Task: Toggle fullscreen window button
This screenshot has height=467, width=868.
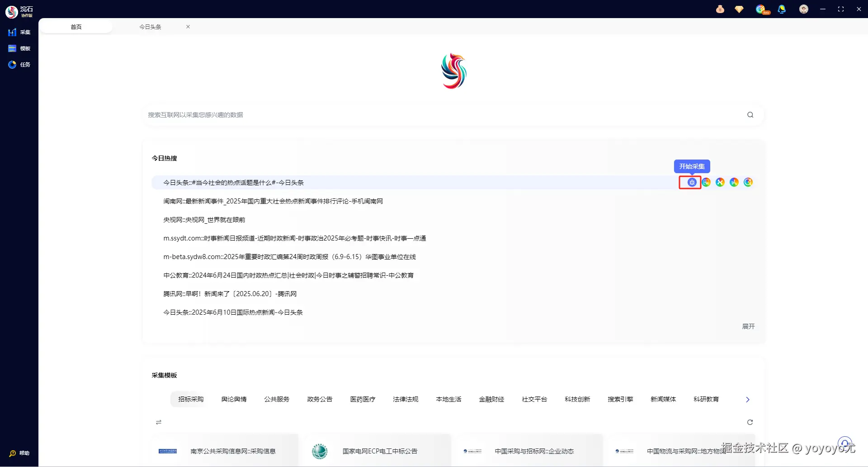Action: tap(841, 9)
